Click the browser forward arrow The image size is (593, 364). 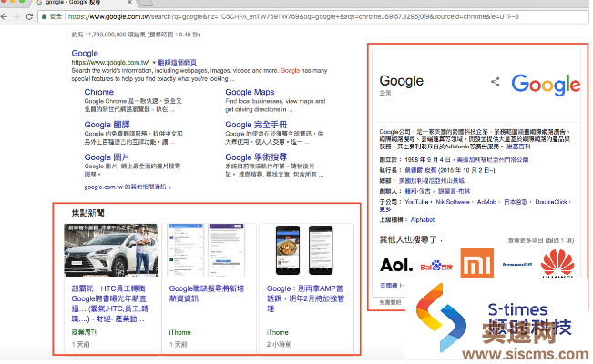click(16, 16)
